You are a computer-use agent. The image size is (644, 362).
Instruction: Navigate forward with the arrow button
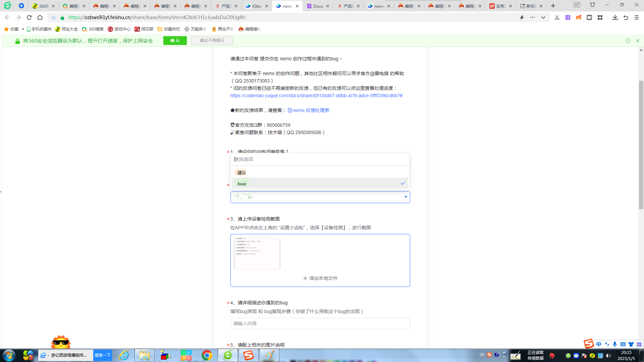[x=18, y=17]
